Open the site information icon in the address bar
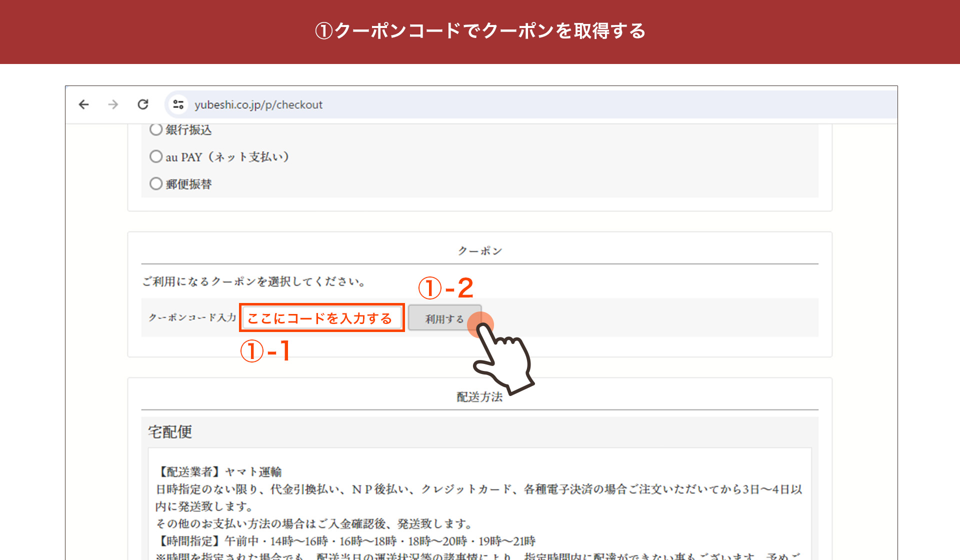Screen dimensions: 960x560 tap(178, 104)
